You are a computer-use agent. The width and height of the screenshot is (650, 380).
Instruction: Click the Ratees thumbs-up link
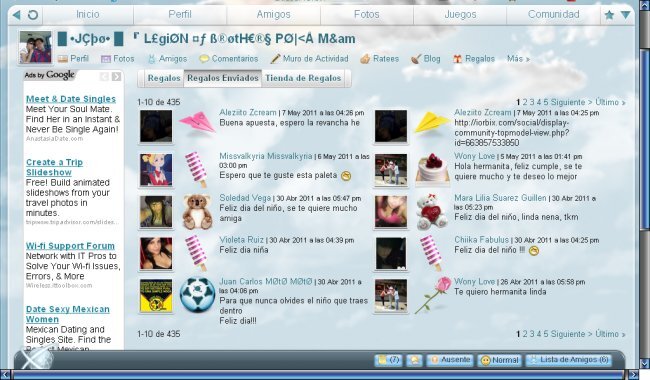tap(379, 59)
